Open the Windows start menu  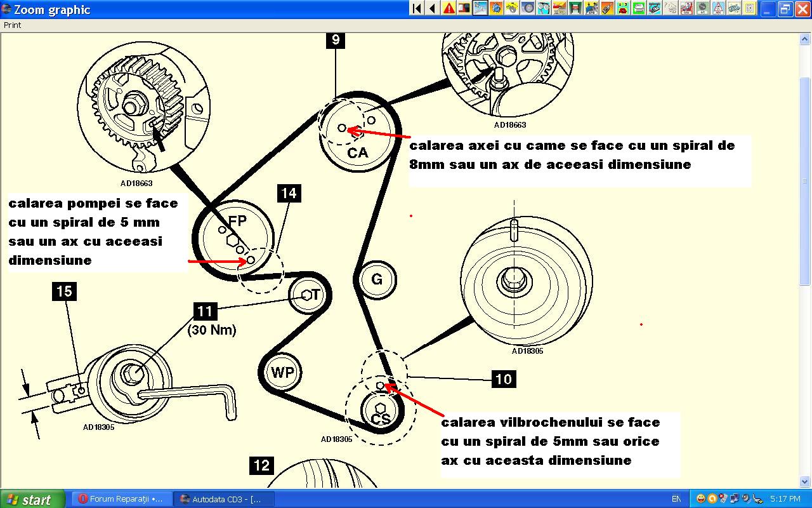pos(32,499)
